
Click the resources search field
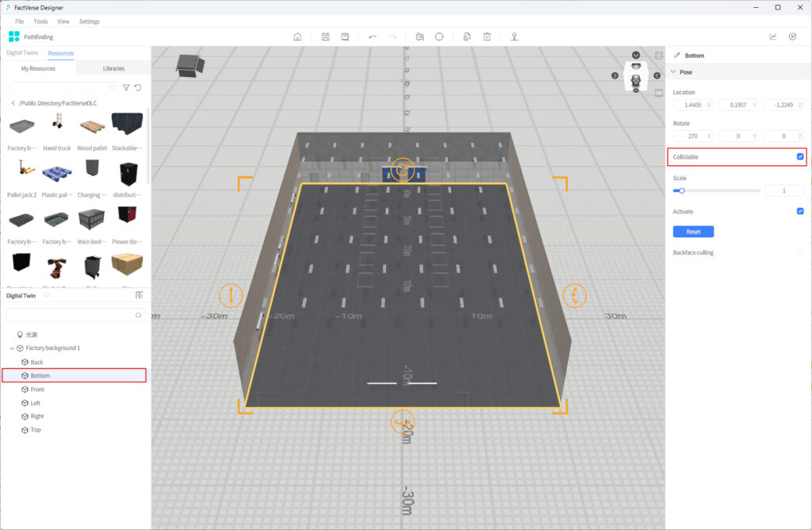coord(63,87)
